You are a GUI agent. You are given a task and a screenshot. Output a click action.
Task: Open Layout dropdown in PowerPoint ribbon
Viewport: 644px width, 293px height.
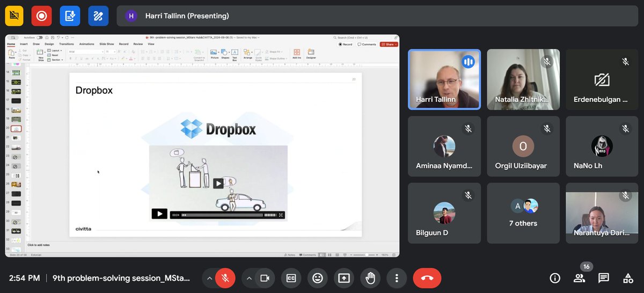pos(56,50)
